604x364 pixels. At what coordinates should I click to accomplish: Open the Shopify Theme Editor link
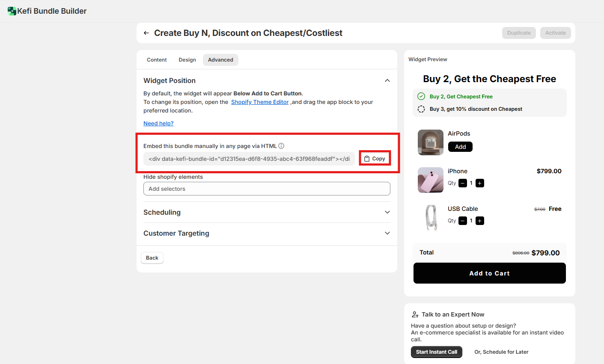coord(260,102)
